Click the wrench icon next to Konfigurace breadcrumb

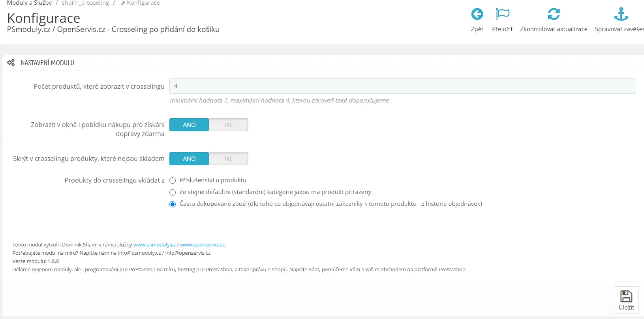tap(123, 3)
